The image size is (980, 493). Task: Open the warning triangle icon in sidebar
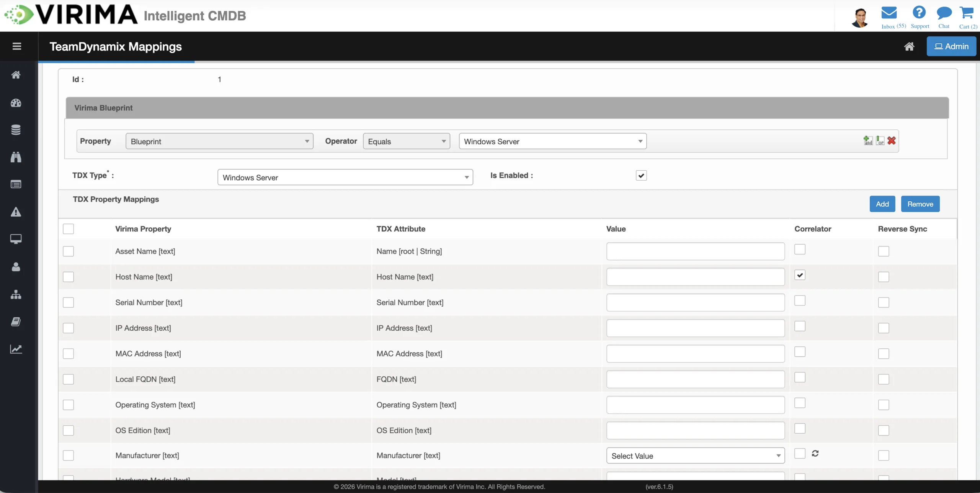point(16,212)
